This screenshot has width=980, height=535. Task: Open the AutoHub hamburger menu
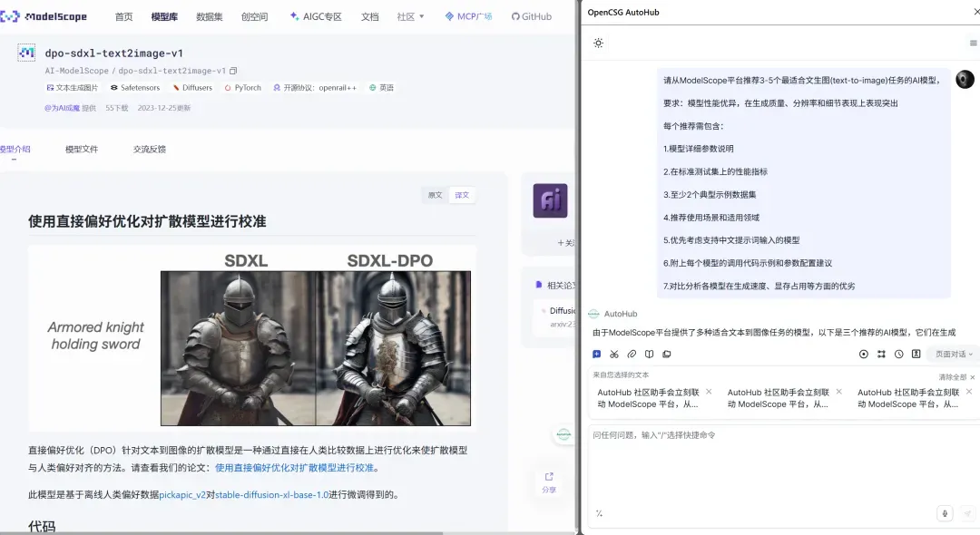pos(973,44)
